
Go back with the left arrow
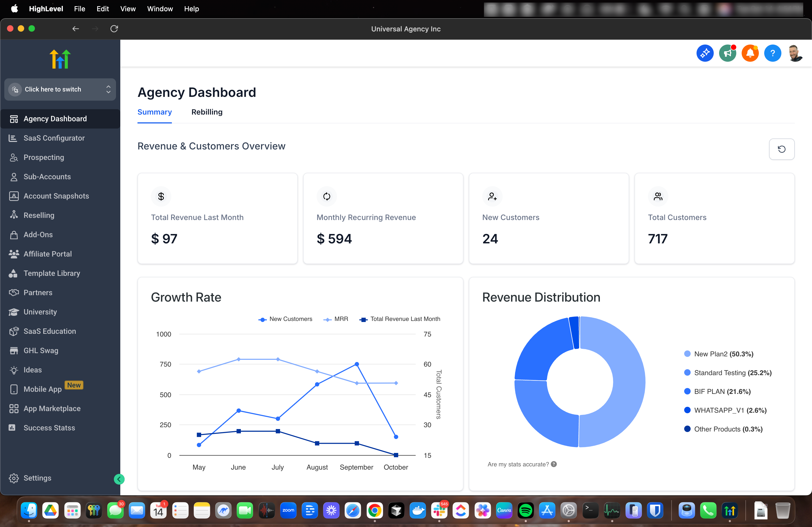(75, 29)
